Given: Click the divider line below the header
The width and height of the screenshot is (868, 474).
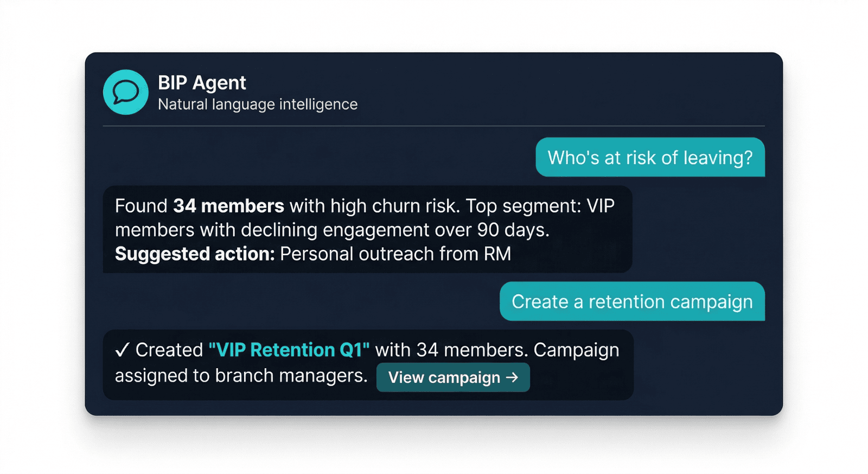Looking at the screenshot, I should click(x=433, y=126).
